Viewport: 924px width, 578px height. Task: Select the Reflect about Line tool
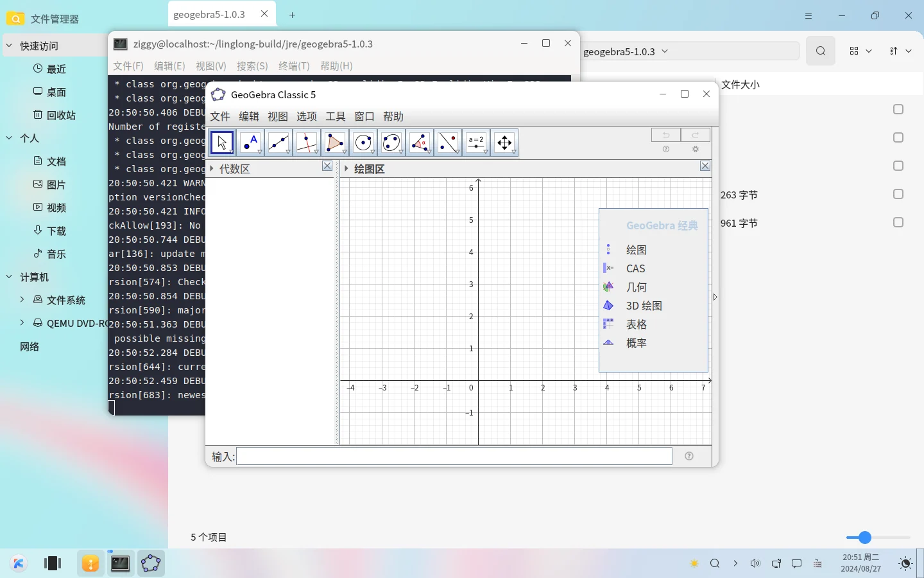448,143
